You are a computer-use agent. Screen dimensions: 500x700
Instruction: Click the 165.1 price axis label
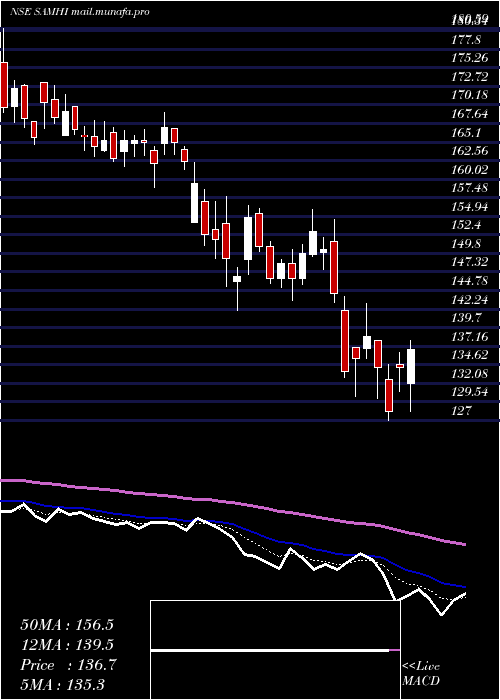[x=466, y=133]
